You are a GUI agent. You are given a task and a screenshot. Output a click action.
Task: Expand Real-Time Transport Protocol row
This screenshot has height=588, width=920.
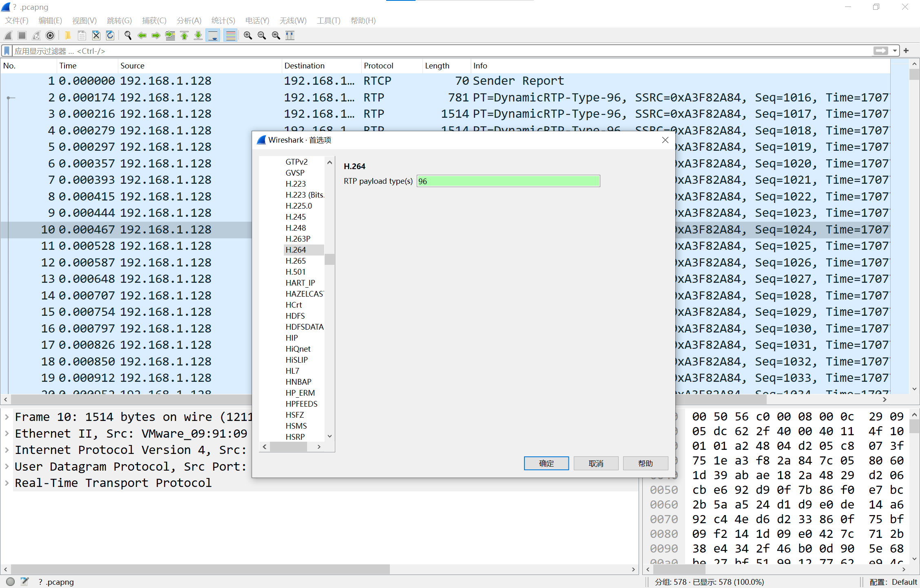7,483
